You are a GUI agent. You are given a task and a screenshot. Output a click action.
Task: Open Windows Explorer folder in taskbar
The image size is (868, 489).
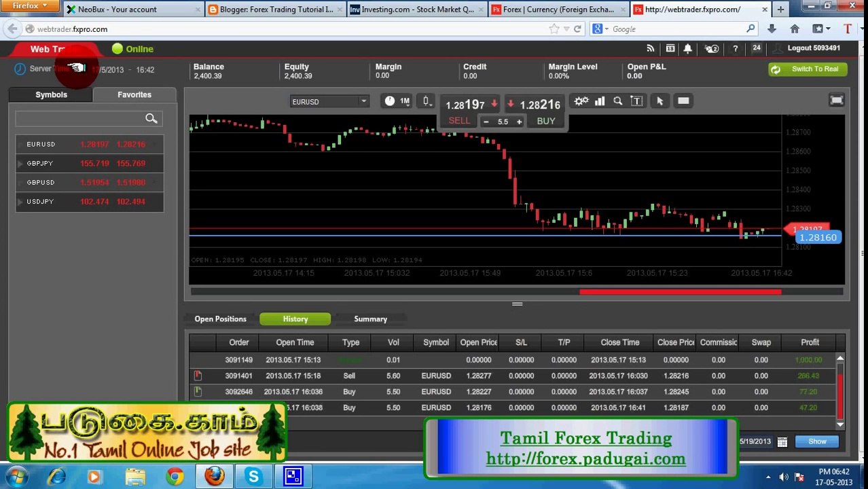click(135, 476)
